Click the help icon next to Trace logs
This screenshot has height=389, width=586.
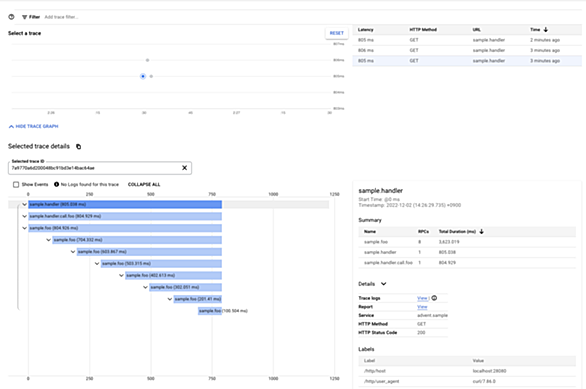point(434,298)
